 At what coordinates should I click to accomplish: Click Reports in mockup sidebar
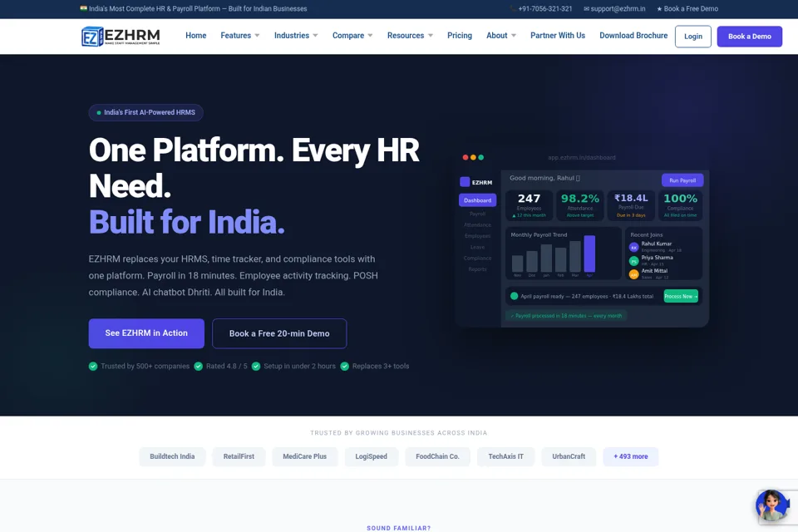point(477,268)
